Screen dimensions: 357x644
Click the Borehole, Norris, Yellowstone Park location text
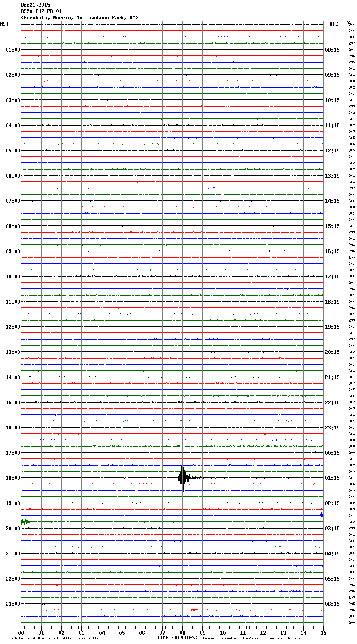tap(79, 18)
